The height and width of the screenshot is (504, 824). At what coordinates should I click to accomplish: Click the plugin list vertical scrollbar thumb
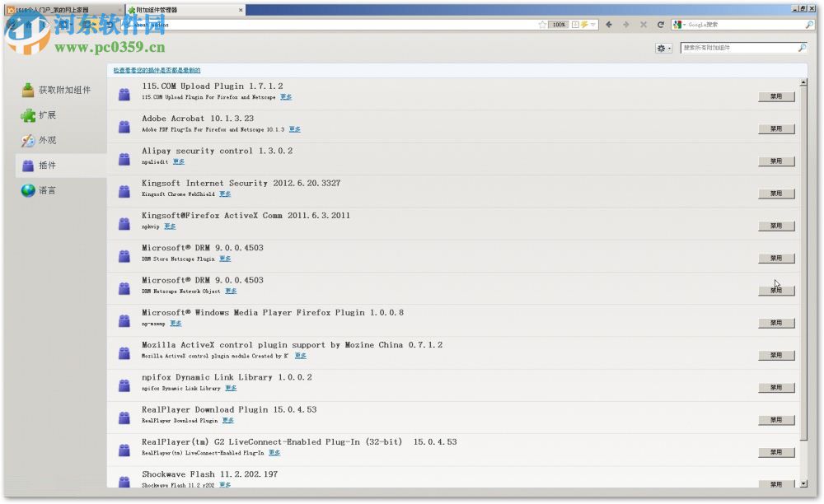[x=803, y=264]
